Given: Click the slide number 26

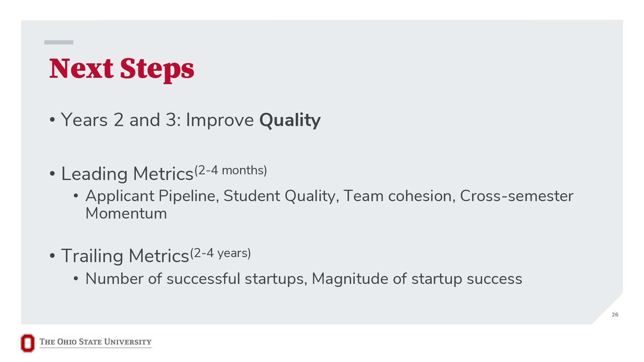Looking at the screenshot, I should pos(615,314).
